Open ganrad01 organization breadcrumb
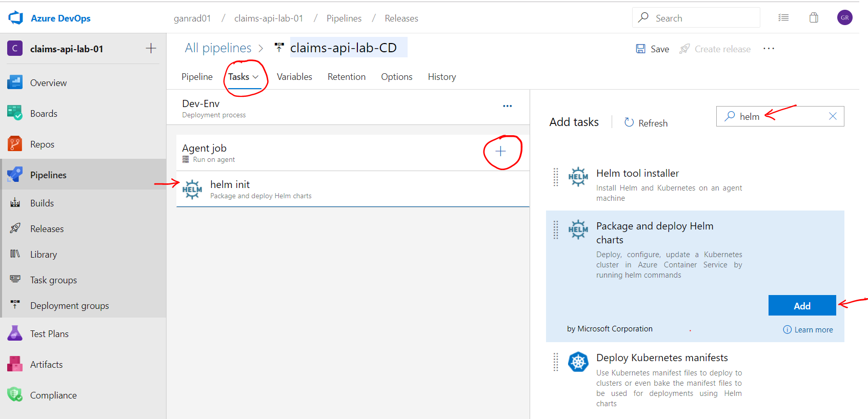 (192, 18)
